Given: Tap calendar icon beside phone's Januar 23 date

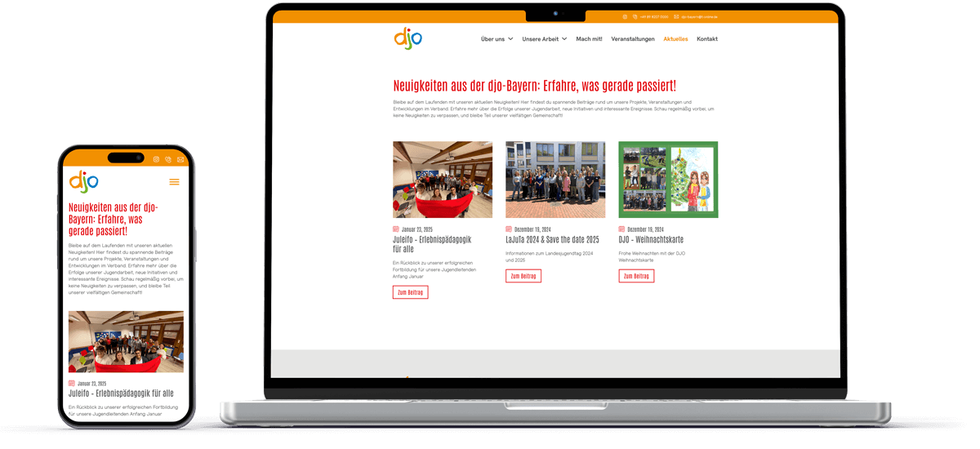Looking at the screenshot, I should (x=72, y=383).
